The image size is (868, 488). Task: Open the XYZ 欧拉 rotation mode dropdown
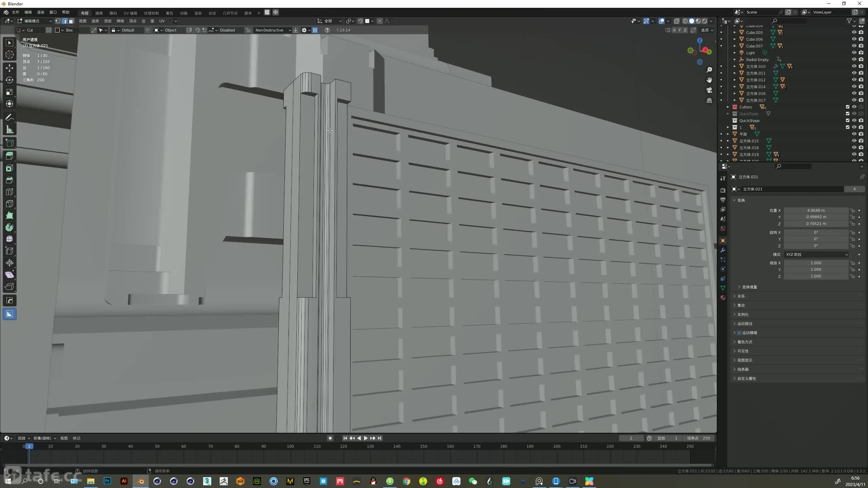pyautogui.click(x=816, y=255)
